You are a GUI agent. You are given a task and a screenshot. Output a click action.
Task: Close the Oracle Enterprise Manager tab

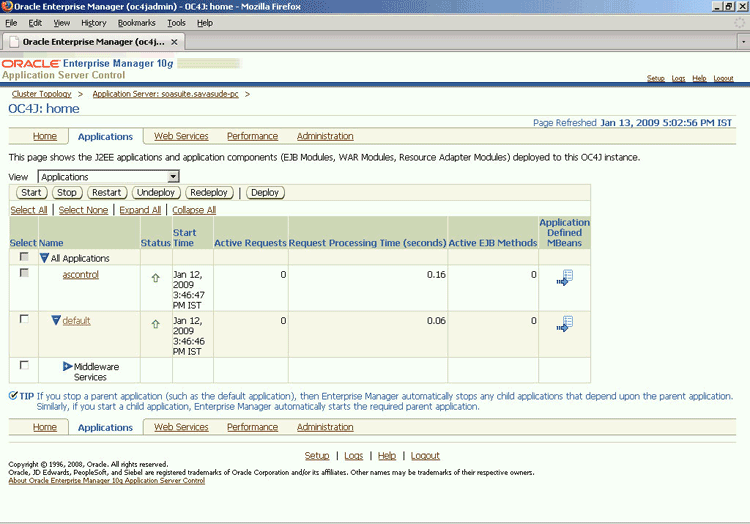pos(175,42)
